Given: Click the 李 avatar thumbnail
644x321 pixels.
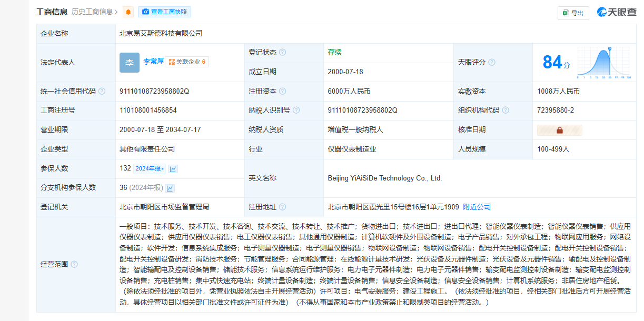Looking at the screenshot, I should click(x=130, y=62).
